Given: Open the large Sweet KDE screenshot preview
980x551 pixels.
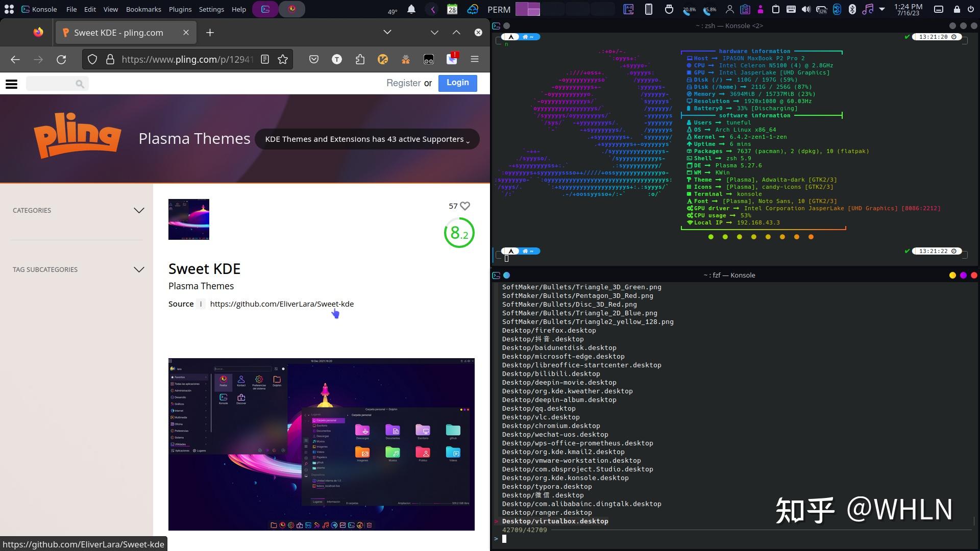Looking at the screenshot, I should 322,444.
